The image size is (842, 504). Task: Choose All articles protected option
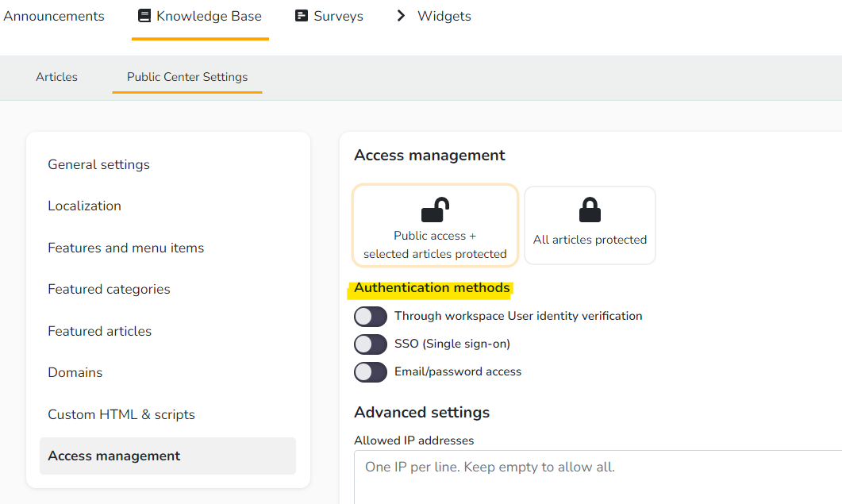[590, 225]
